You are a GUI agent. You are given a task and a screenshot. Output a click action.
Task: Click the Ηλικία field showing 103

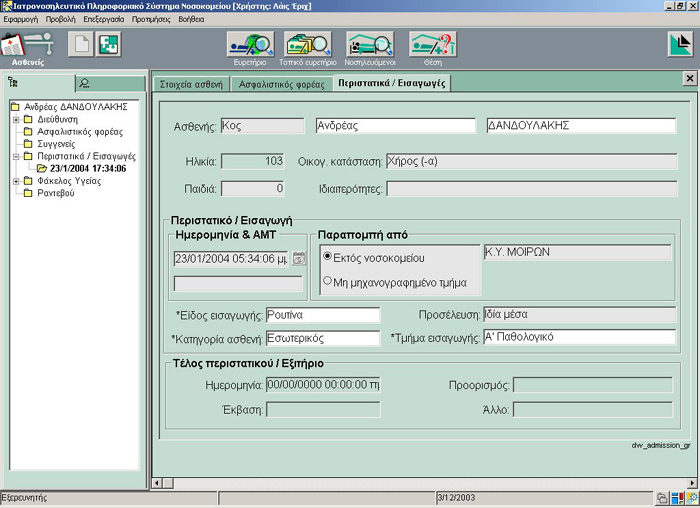pos(253,161)
